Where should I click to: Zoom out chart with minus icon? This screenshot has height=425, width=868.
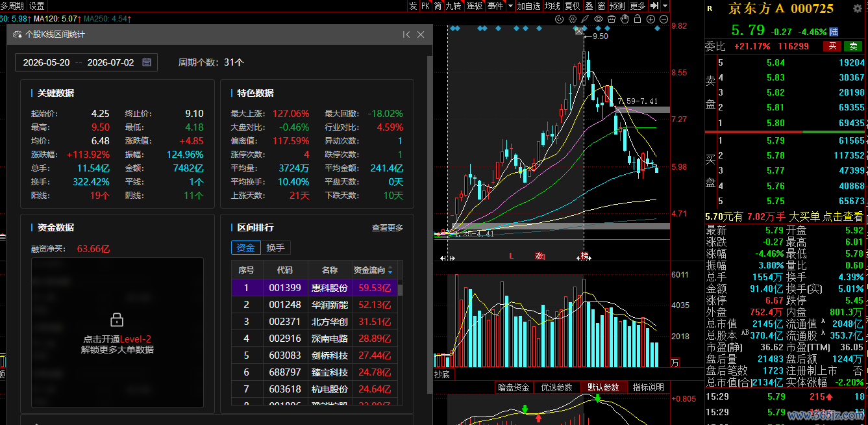pyautogui.click(x=663, y=19)
